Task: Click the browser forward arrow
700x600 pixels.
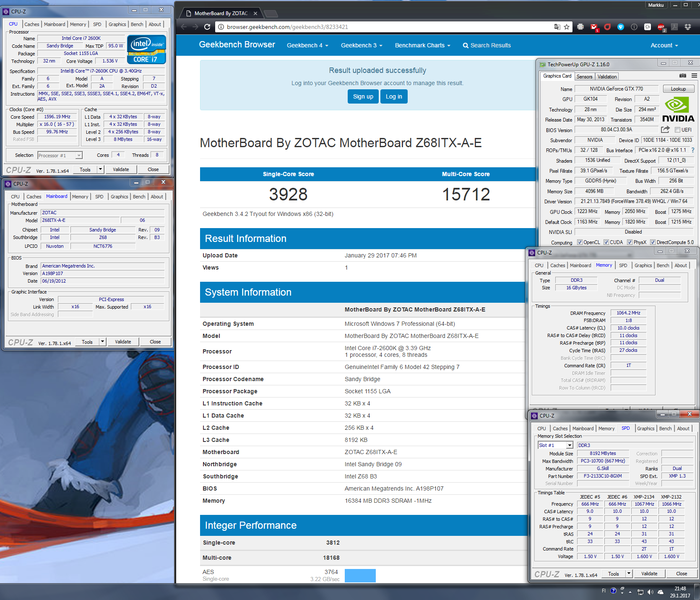Action: coord(195,27)
